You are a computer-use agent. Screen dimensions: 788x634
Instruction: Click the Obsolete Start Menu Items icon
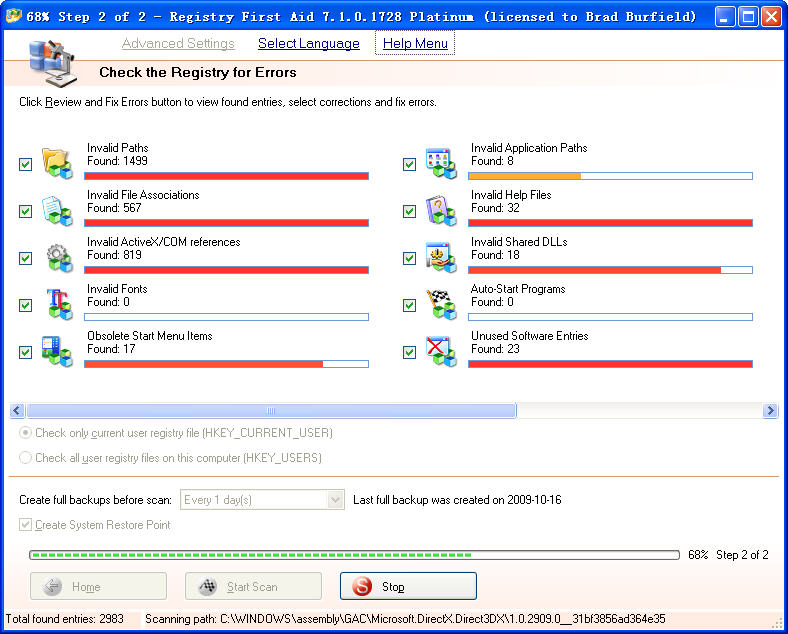pyautogui.click(x=57, y=351)
